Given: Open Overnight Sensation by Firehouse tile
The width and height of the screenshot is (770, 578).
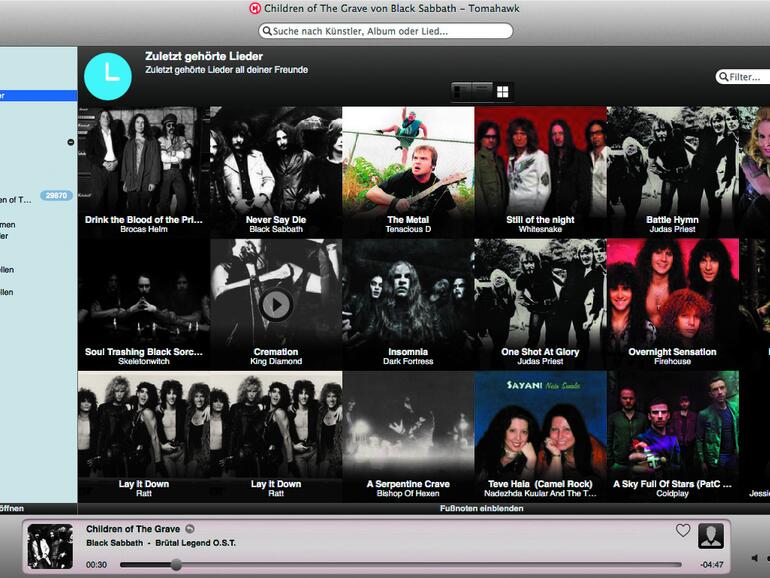Looking at the screenshot, I should [673, 304].
